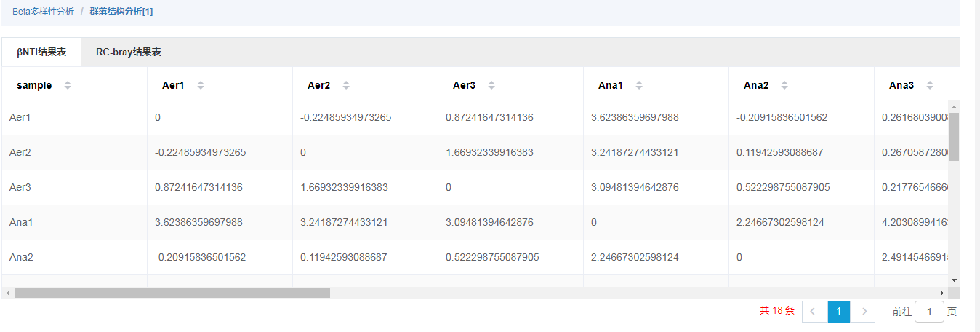The image size is (980, 332).
Task: Click the horizontal scrollbar thumb
Action: coord(172,293)
